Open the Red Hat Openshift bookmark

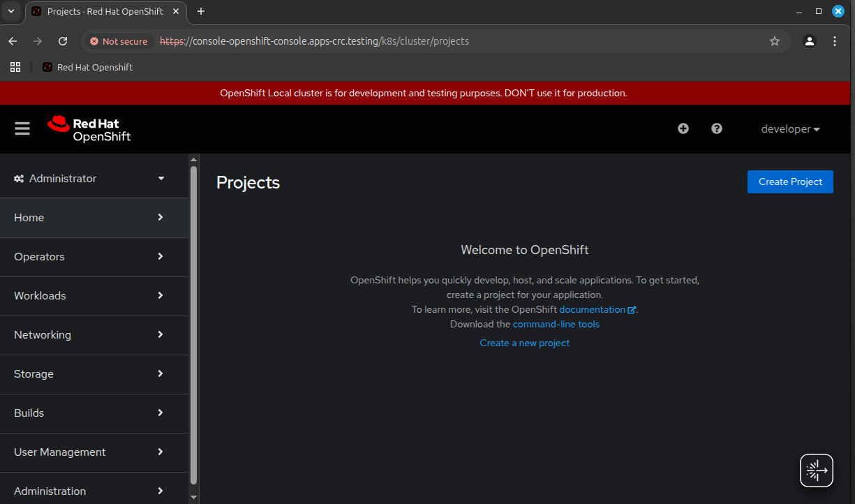88,67
